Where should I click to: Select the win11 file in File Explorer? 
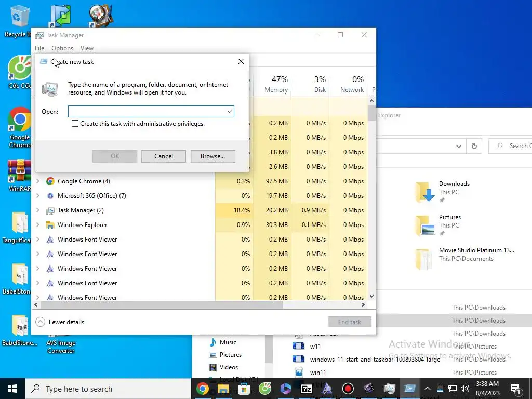(318, 372)
